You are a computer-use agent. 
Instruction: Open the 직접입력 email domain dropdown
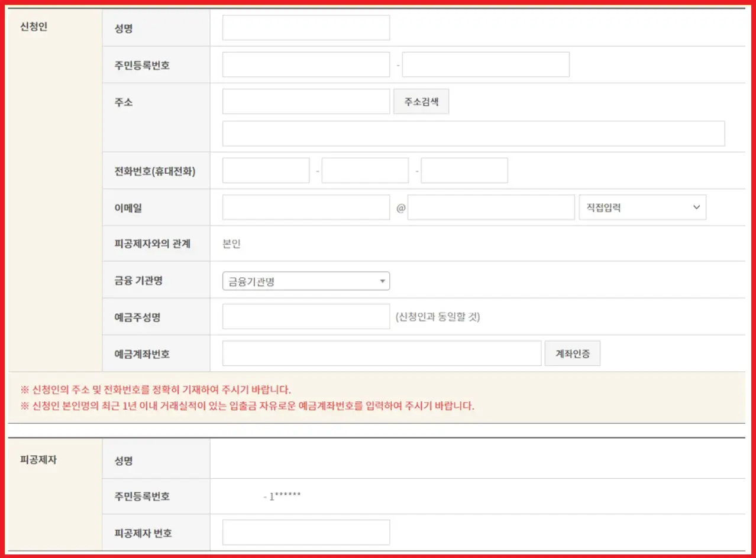pyautogui.click(x=642, y=207)
